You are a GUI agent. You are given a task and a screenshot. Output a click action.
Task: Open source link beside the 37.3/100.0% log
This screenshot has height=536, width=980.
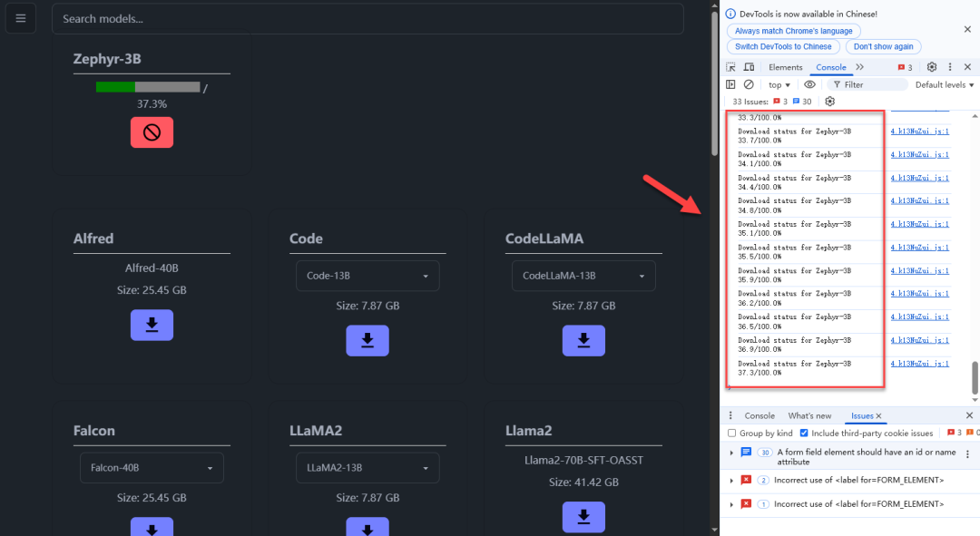pyautogui.click(x=919, y=364)
